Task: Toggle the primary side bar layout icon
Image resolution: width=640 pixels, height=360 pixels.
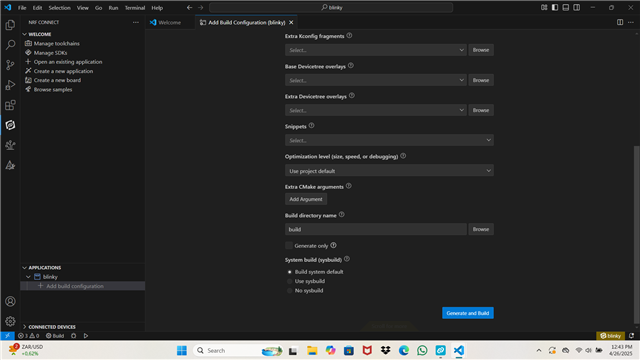Action: click(555, 7)
